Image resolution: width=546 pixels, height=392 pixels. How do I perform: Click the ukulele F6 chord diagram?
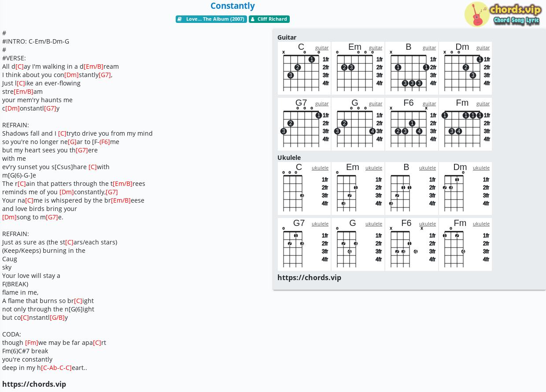(412, 244)
